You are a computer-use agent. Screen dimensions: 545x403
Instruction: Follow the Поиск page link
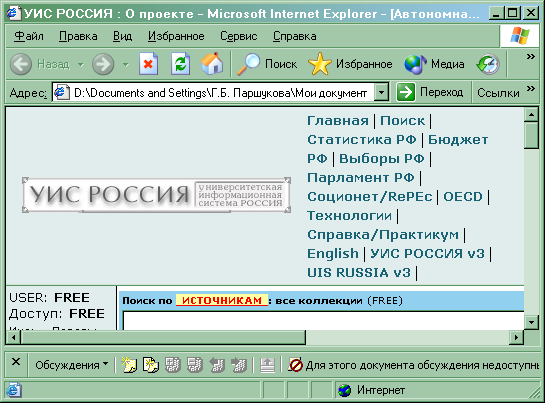pyautogui.click(x=402, y=121)
